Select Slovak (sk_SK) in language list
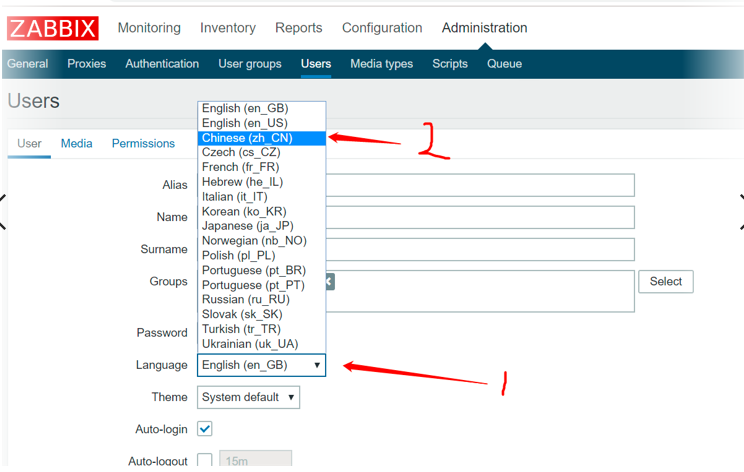The height and width of the screenshot is (472, 744). pos(261,315)
